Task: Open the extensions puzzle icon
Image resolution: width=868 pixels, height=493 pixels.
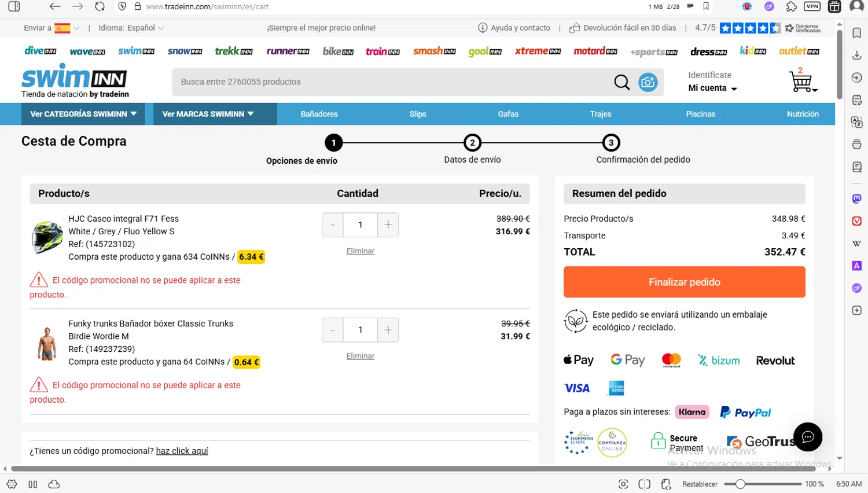Action: [791, 6]
